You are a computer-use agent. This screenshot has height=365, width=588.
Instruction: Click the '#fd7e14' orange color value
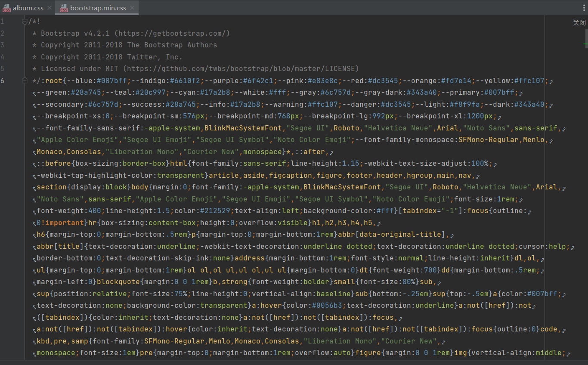[x=456, y=80]
